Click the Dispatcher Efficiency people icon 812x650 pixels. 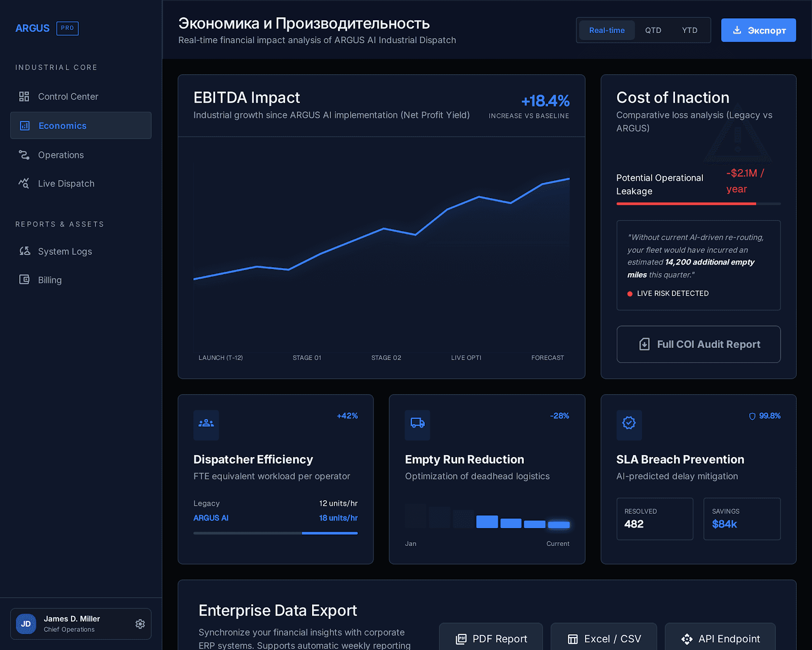point(206,423)
